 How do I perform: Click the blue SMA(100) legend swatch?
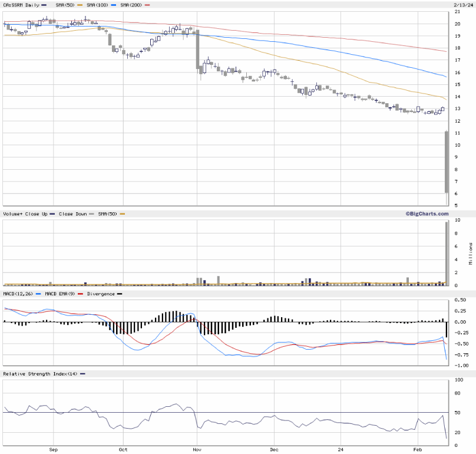(x=112, y=5)
